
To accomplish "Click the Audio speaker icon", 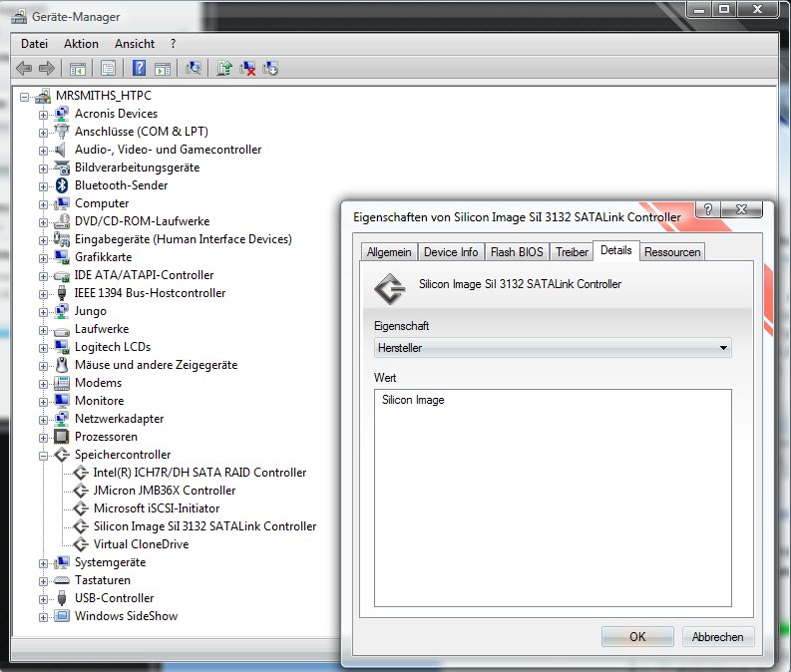I will click(x=61, y=150).
